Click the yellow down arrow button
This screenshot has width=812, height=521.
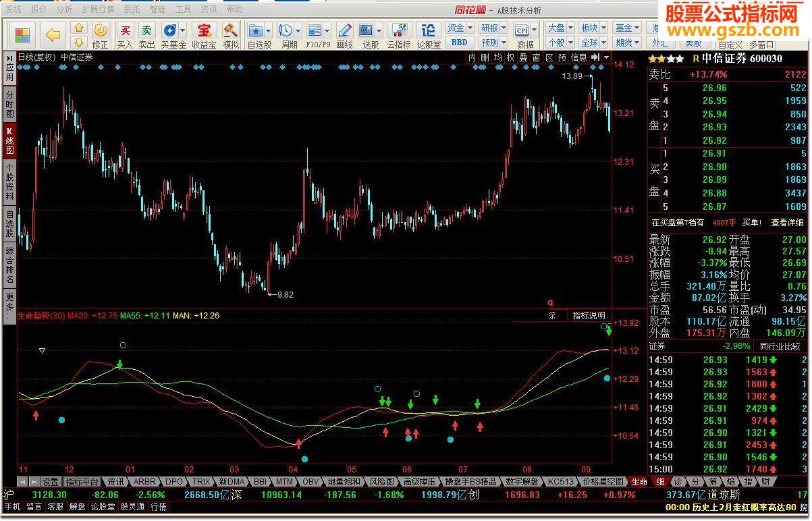(x=79, y=42)
